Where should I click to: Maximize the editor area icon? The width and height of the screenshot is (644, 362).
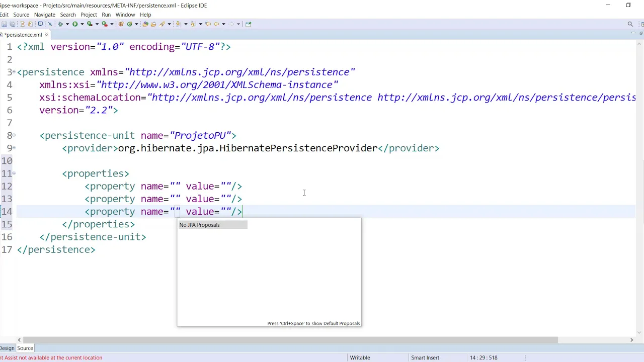coord(641,33)
